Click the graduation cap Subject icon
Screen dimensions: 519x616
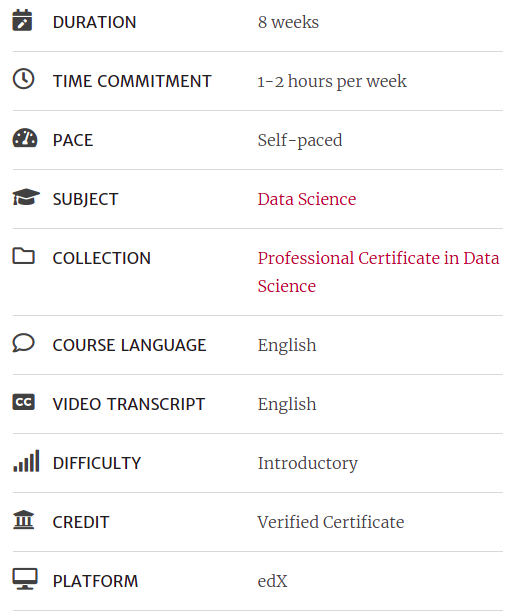tap(26, 197)
